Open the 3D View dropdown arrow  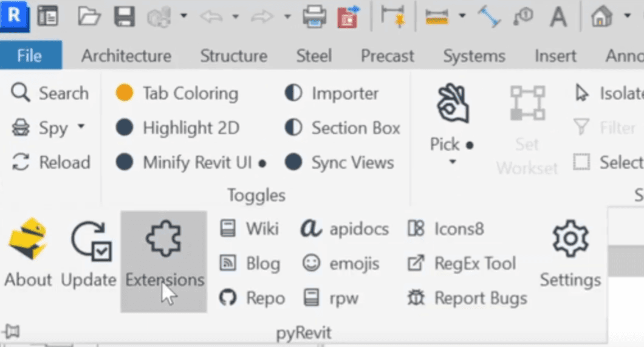(627, 16)
